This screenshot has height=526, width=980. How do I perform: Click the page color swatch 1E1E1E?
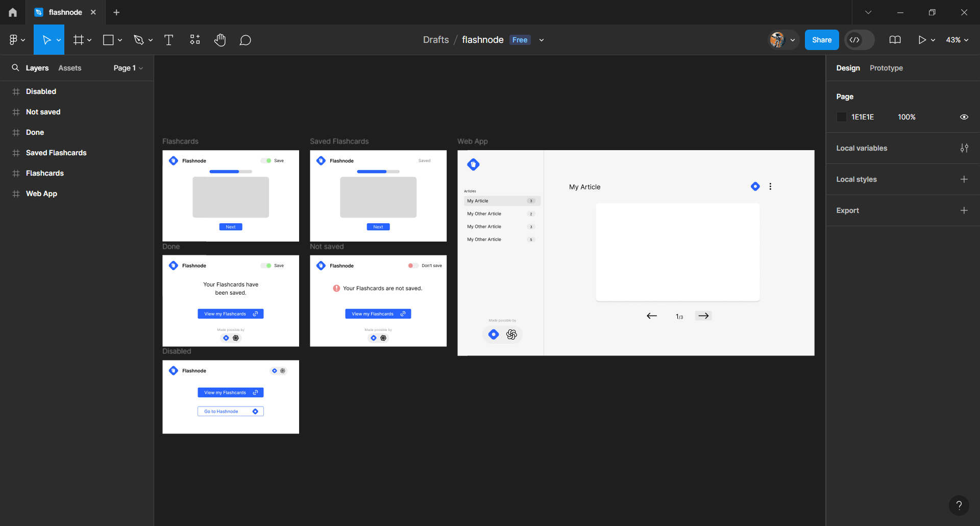click(842, 117)
